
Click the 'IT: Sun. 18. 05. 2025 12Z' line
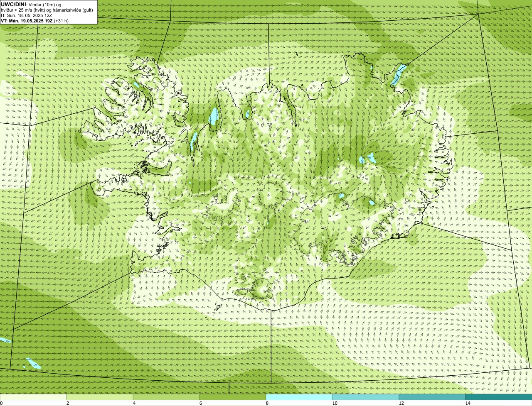(26, 15)
